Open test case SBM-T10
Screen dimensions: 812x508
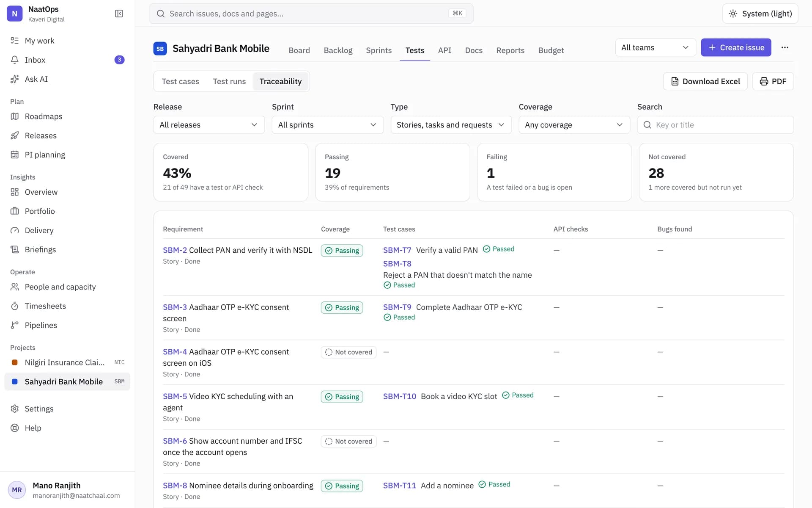(x=400, y=396)
